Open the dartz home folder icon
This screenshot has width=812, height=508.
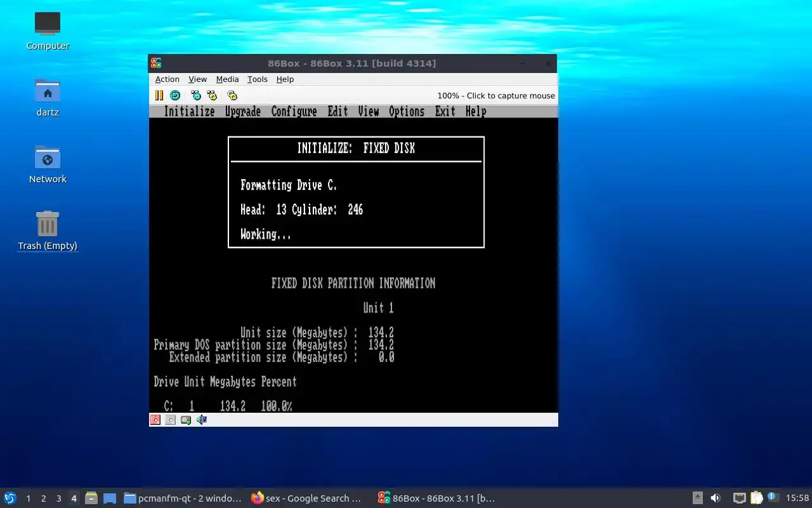point(48,97)
